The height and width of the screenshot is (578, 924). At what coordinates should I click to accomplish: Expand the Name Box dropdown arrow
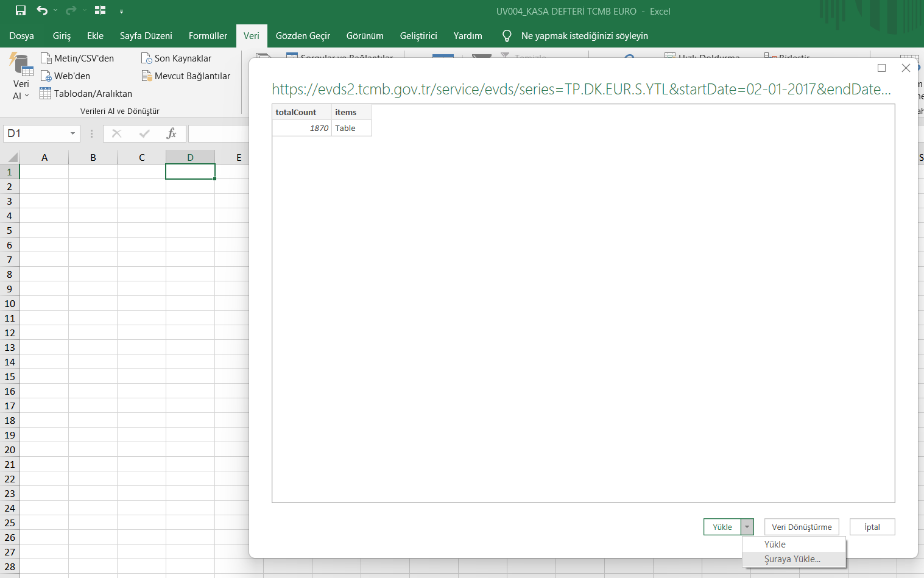click(x=73, y=133)
